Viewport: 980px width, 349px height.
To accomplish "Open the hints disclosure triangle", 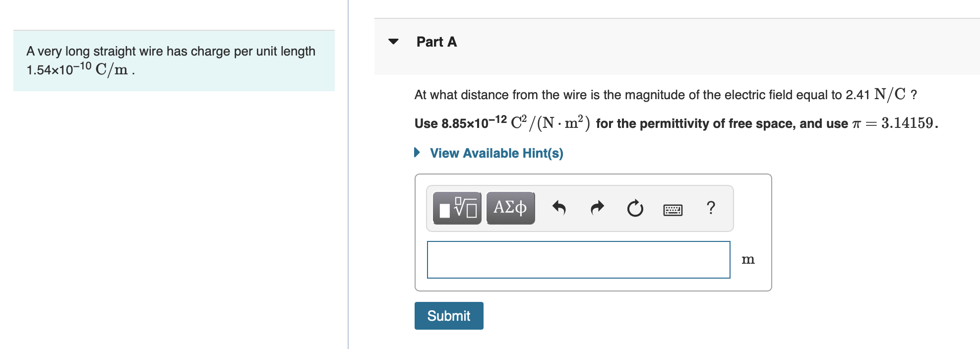I will (417, 152).
